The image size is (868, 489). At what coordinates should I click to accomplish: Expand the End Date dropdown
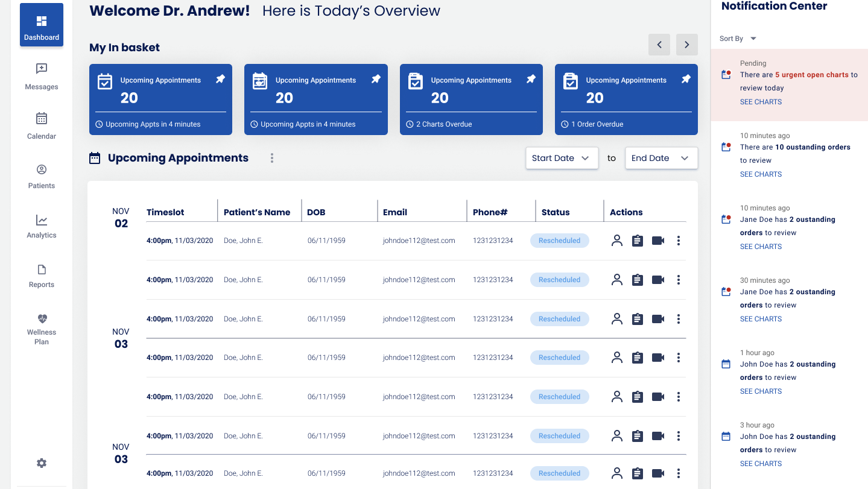(x=662, y=158)
